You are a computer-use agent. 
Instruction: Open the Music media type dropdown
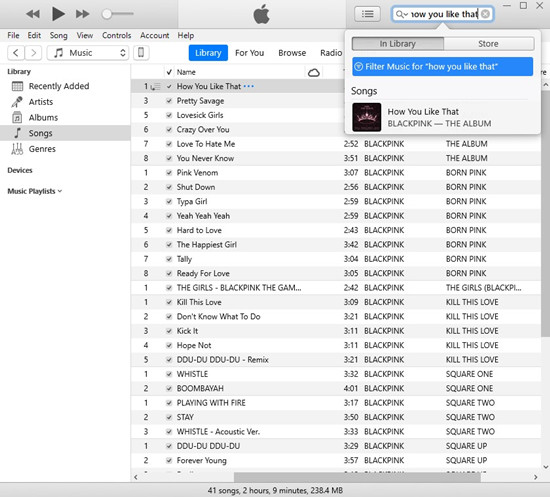coord(88,53)
